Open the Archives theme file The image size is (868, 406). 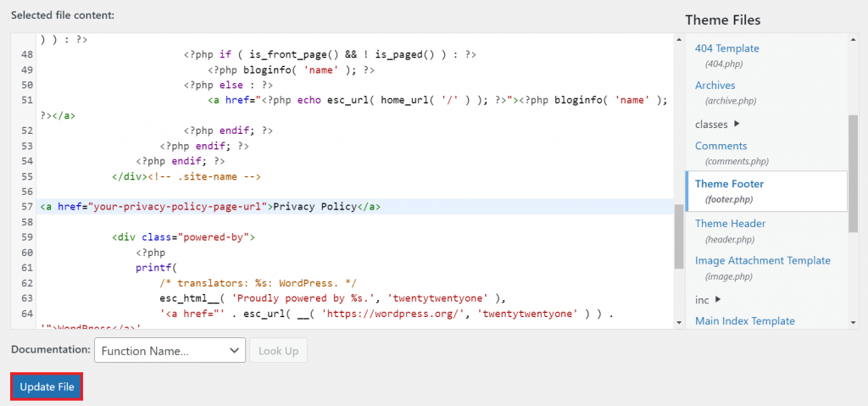tap(715, 86)
